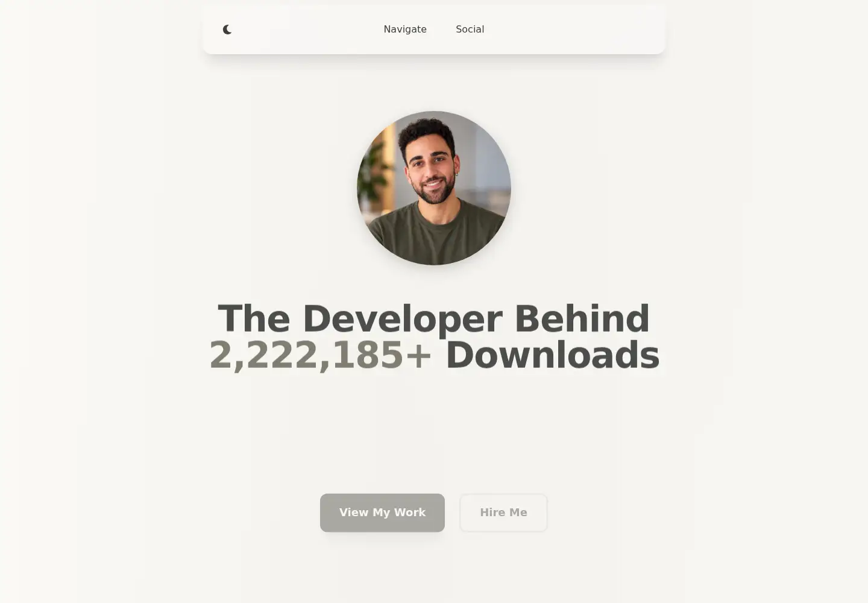This screenshot has width=868, height=603.
Task: Click the View My Work button
Action: 382,513
